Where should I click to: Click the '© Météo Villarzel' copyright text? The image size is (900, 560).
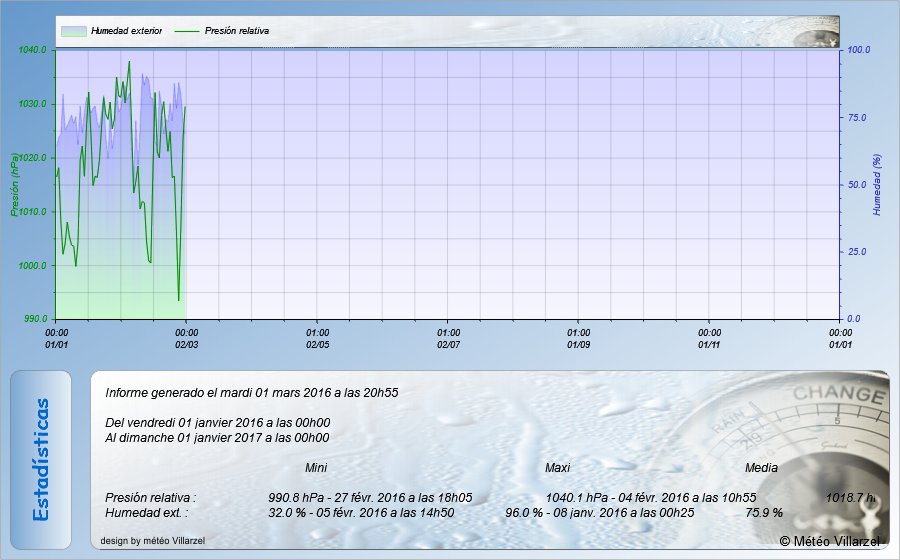tap(829, 541)
